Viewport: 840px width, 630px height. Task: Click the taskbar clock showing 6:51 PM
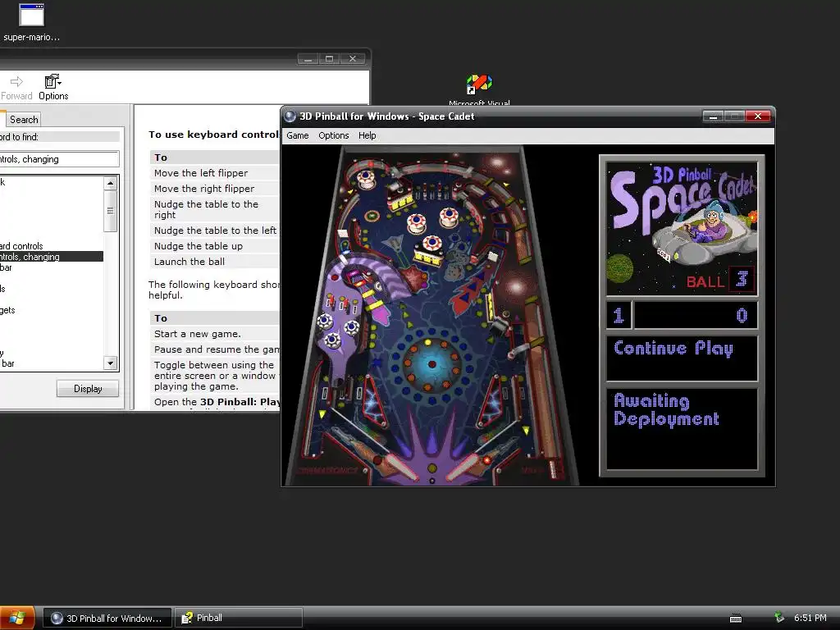(810, 618)
